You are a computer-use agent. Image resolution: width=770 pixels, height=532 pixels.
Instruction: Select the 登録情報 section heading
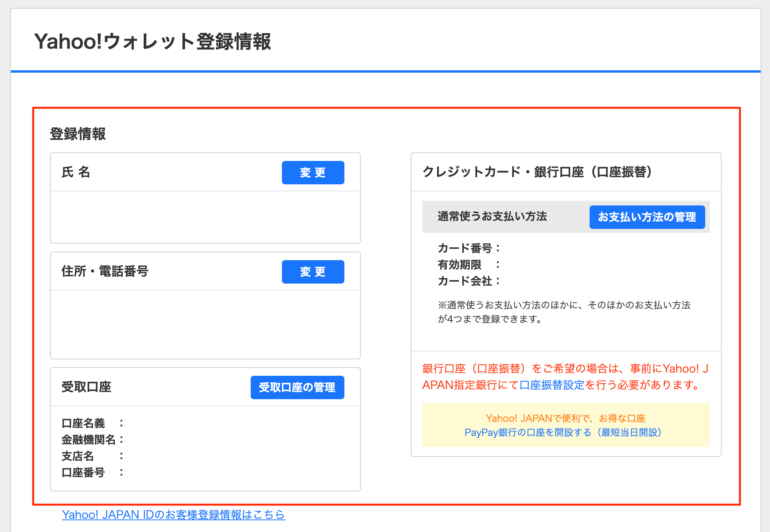[x=78, y=134]
